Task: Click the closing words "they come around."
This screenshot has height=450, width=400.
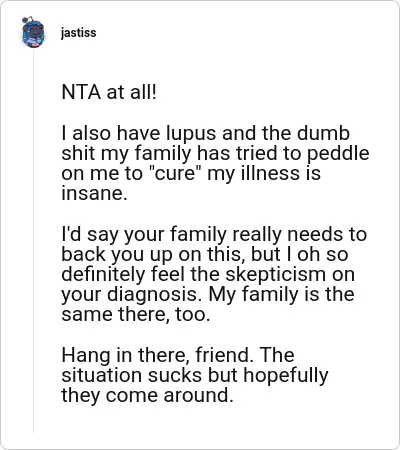Action: click(147, 396)
